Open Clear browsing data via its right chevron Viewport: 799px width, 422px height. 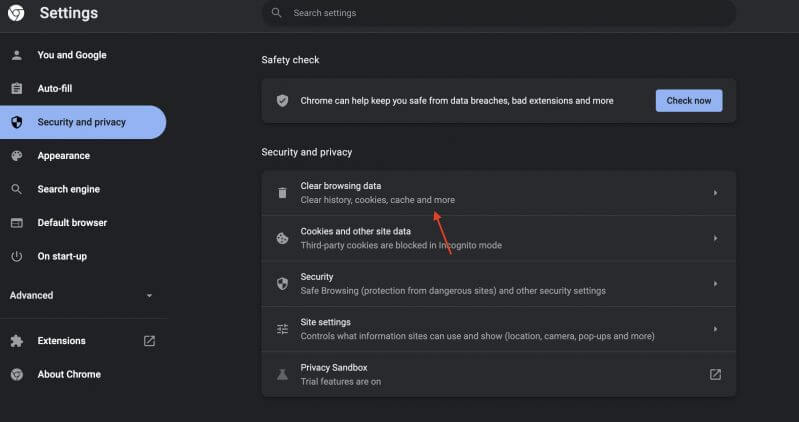(715, 193)
